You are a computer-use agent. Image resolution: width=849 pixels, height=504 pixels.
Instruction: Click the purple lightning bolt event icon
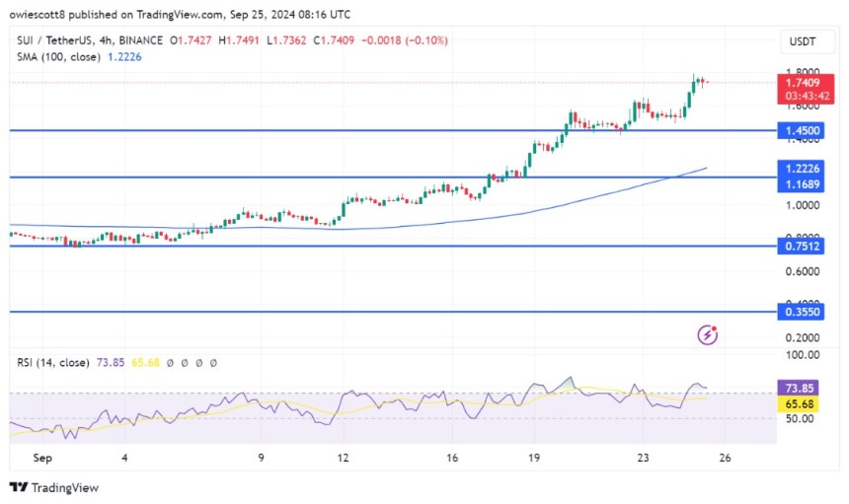point(707,335)
